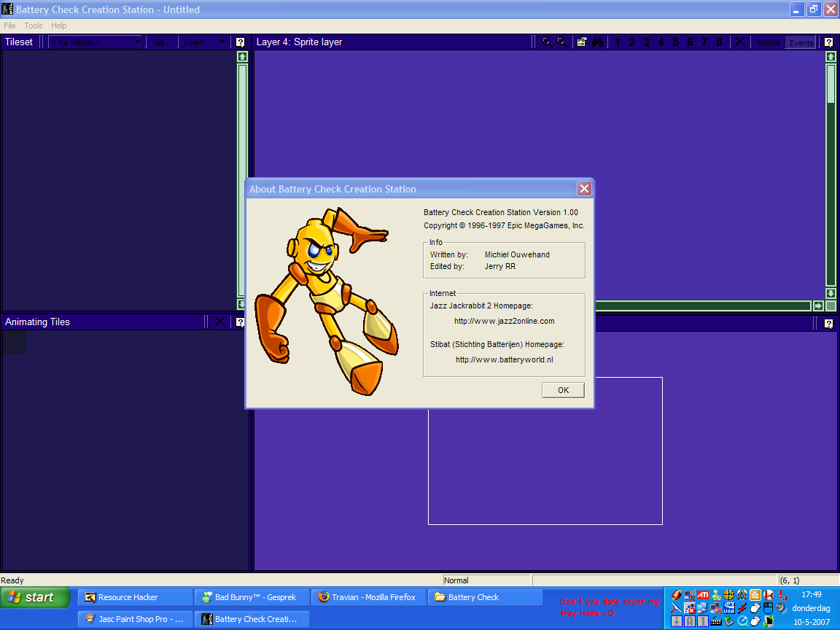The height and width of the screenshot is (630, 840).
Task: Open the Event dropdown in Tileset panel
Action: (x=205, y=42)
